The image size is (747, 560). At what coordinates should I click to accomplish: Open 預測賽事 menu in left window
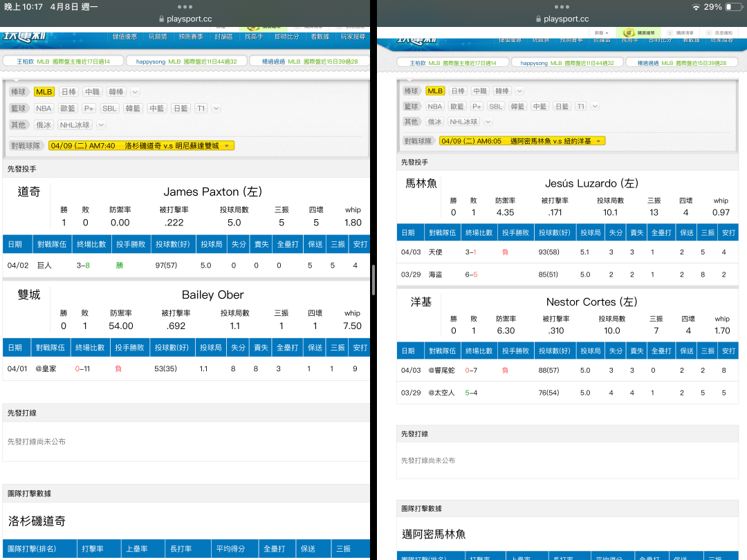pyautogui.click(x=191, y=37)
